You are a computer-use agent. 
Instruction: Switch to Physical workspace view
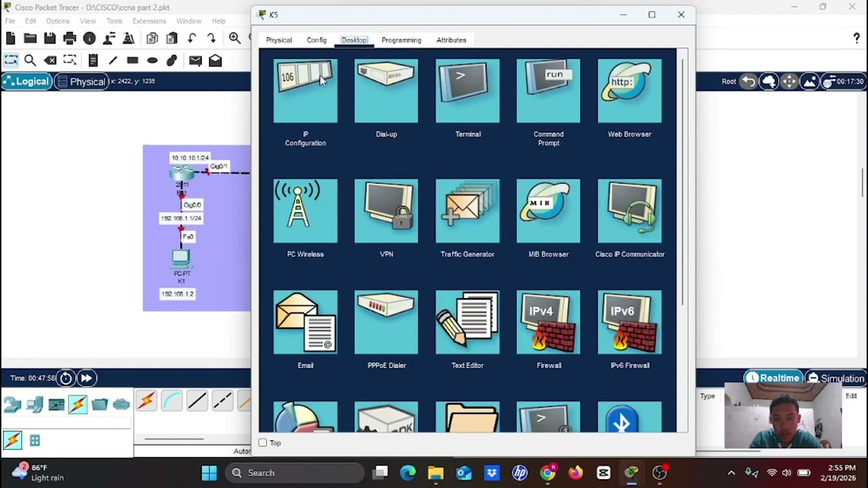point(81,81)
